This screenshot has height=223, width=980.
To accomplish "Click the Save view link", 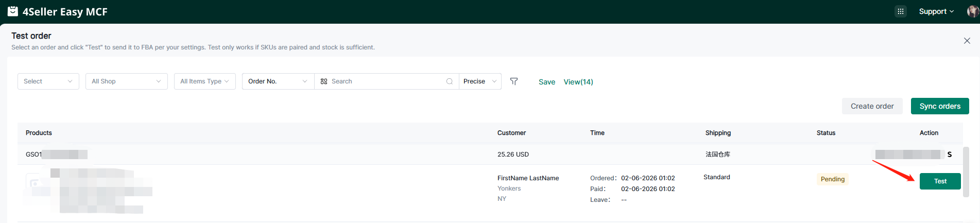I will click(x=546, y=82).
